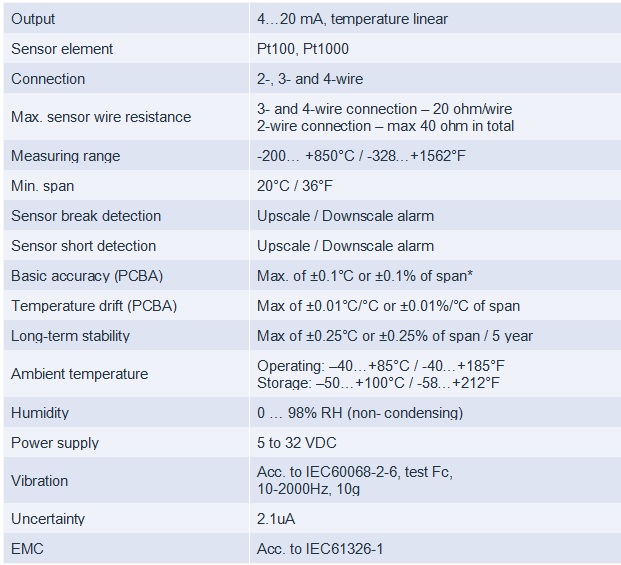Click the Min. span value 20°C / 36°F

pos(295,186)
